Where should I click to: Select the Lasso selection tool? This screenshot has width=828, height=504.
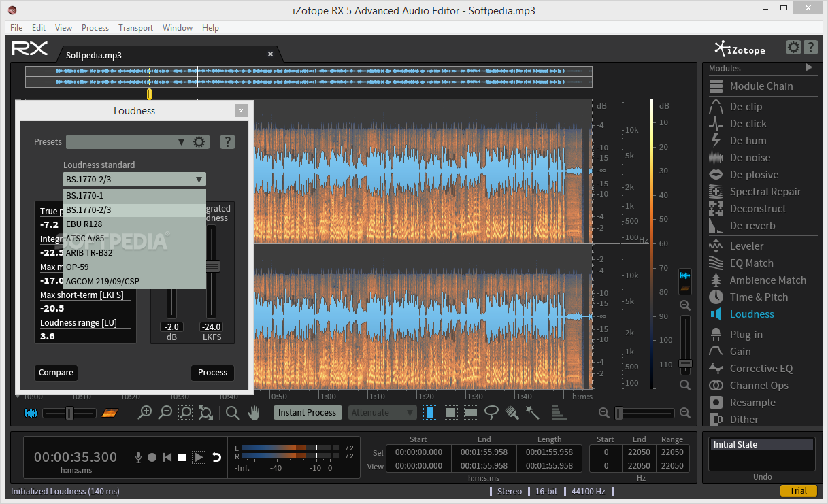tap(491, 412)
